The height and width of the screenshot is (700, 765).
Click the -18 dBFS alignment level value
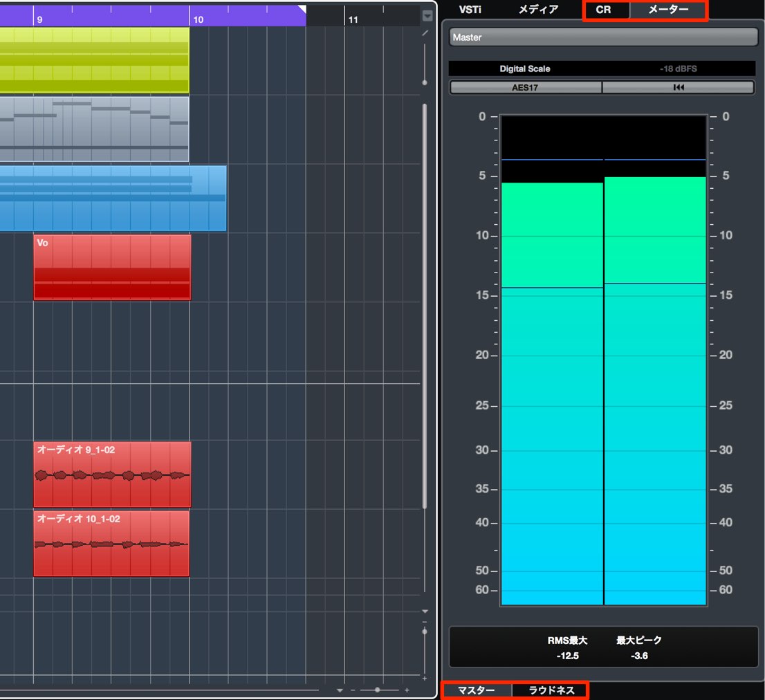[x=678, y=68]
